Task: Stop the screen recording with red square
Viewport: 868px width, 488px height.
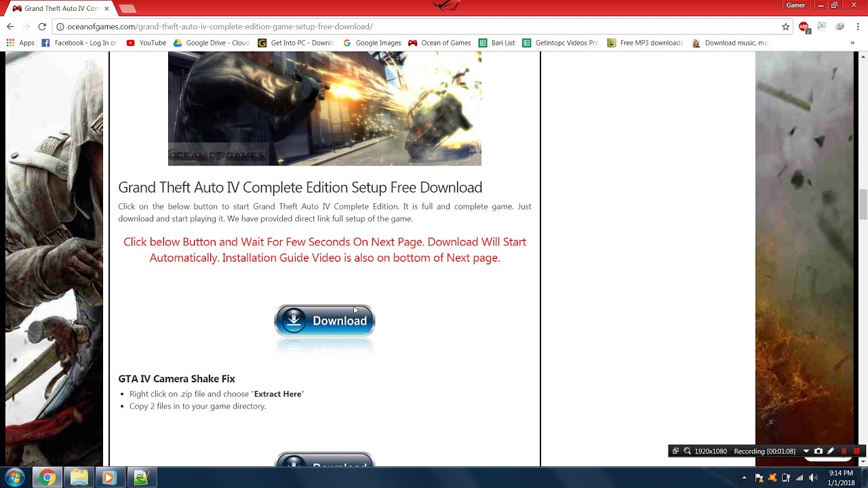Action: [856, 451]
